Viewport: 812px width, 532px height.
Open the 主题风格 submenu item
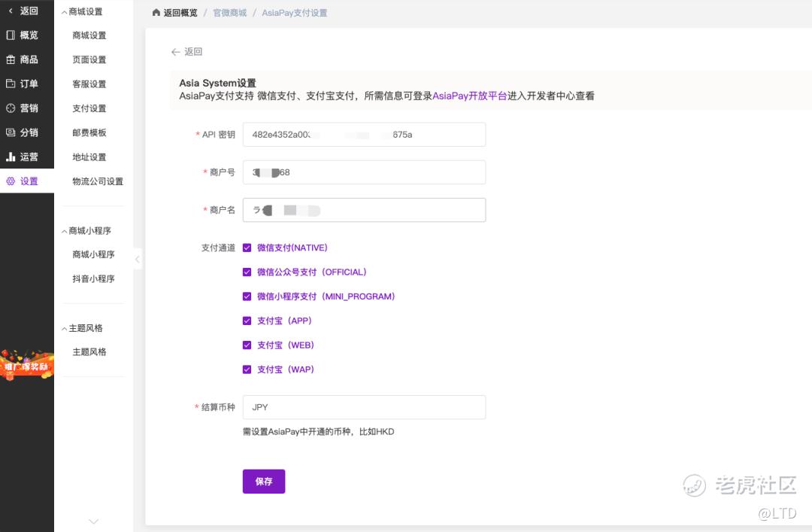(89, 352)
